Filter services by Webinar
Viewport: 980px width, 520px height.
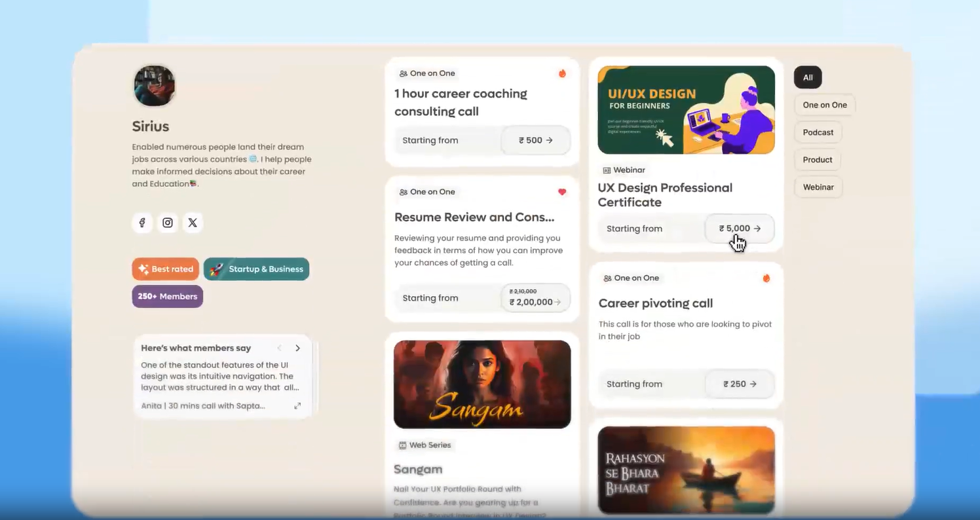pyautogui.click(x=818, y=187)
